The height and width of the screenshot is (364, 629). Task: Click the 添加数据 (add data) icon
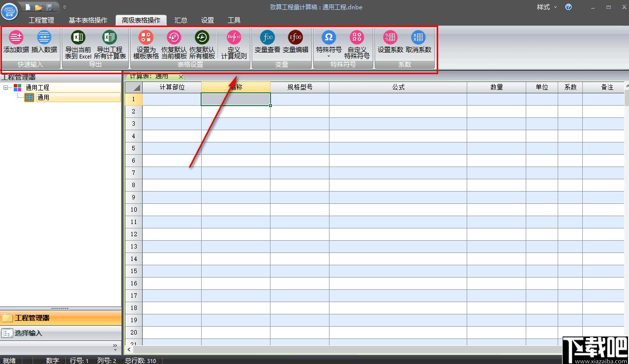coord(16,37)
